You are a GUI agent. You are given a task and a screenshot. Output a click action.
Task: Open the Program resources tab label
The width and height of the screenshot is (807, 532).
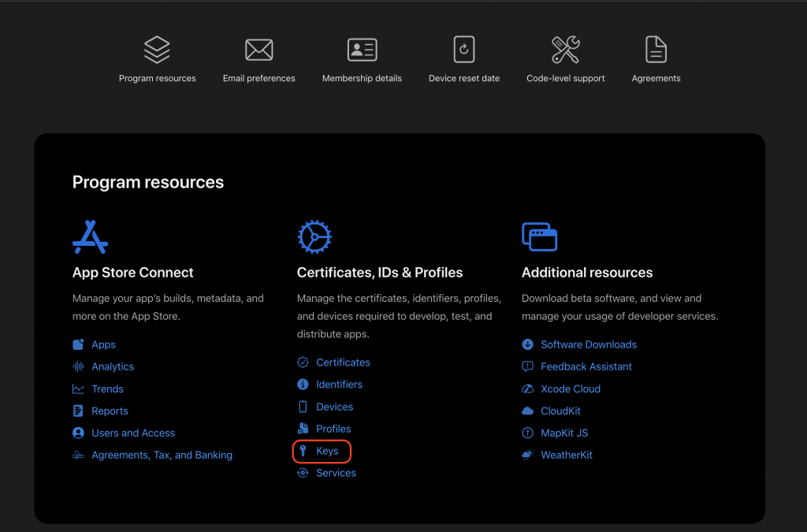[x=157, y=78]
